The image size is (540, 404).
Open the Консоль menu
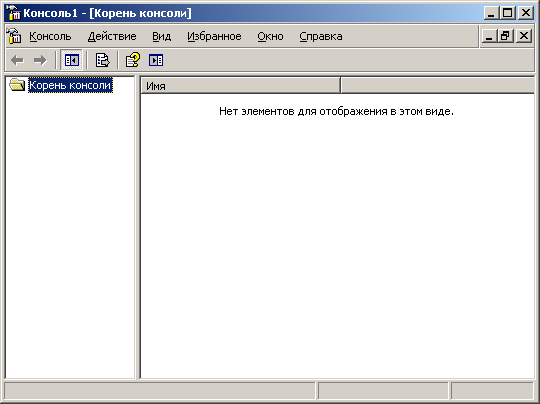[50, 36]
